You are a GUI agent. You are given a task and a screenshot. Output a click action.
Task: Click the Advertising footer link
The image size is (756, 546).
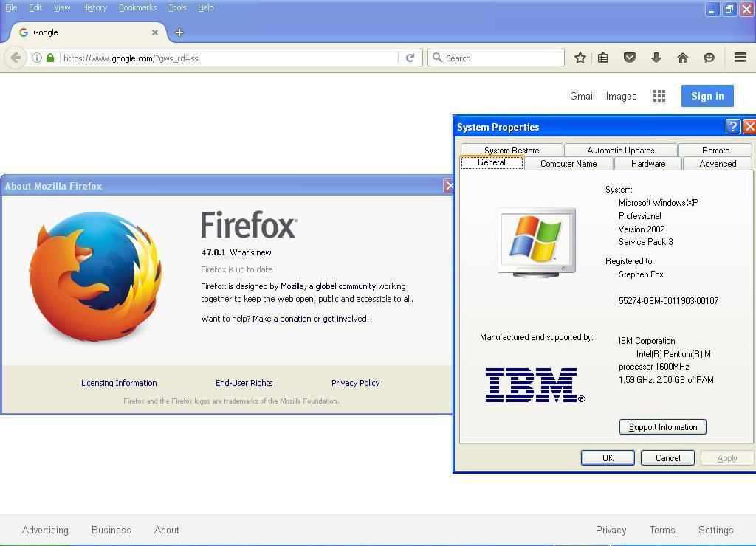[x=45, y=530]
